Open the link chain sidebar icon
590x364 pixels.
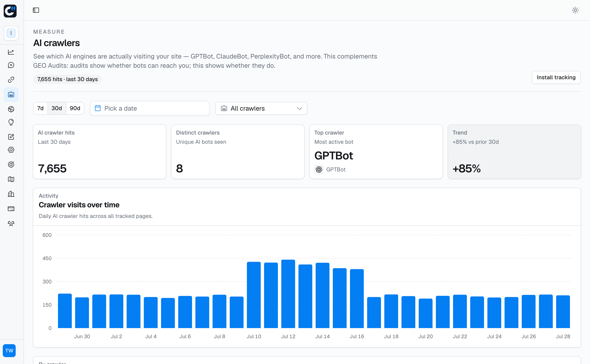pyautogui.click(x=11, y=80)
